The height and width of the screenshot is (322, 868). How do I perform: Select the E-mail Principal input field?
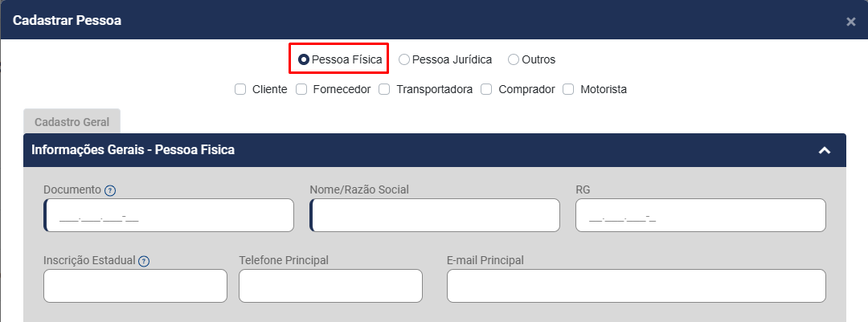coord(636,286)
